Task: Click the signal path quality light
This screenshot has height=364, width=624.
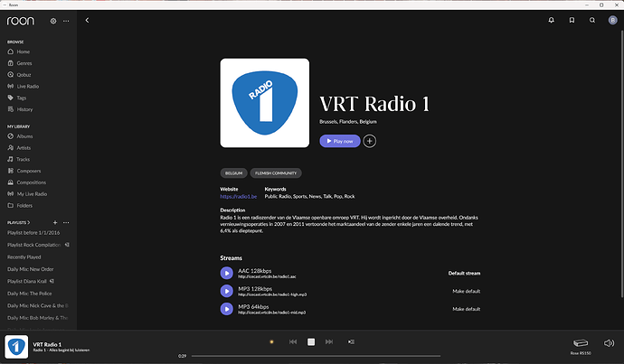Action: click(272, 341)
